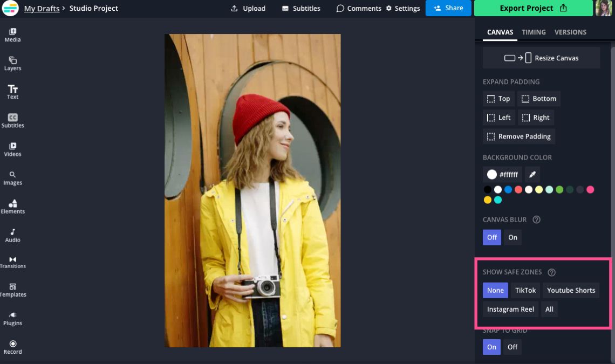The height and width of the screenshot is (364, 615).
Task: Show the TikTok safe zone
Action: [525, 290]
